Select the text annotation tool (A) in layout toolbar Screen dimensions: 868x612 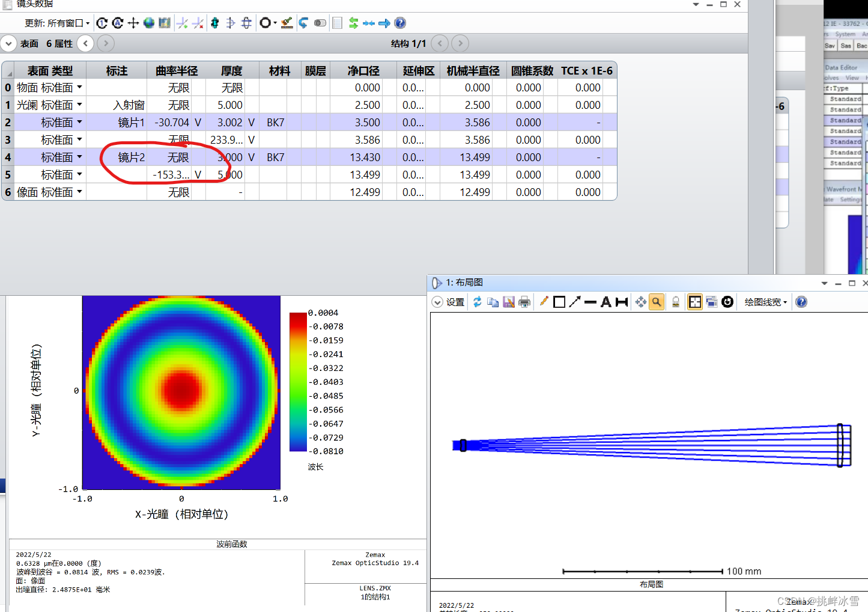[x=605, y=302]
